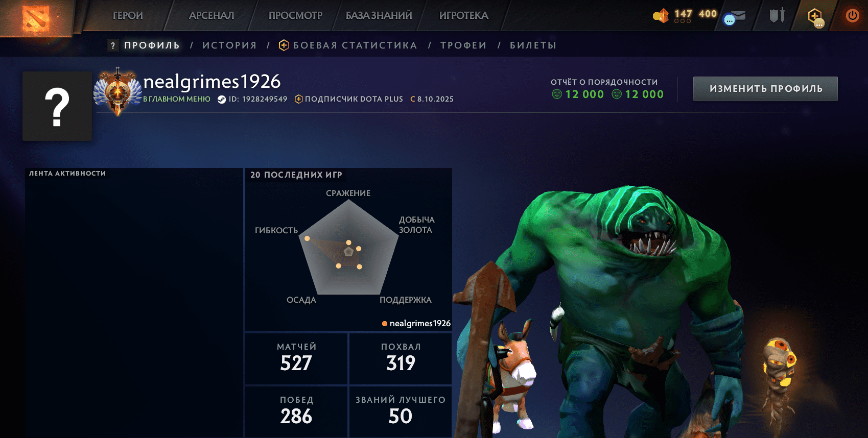Switch to the ИСТОРИЯ tab
Screen dimensions: 868x438
pos(229,45)
